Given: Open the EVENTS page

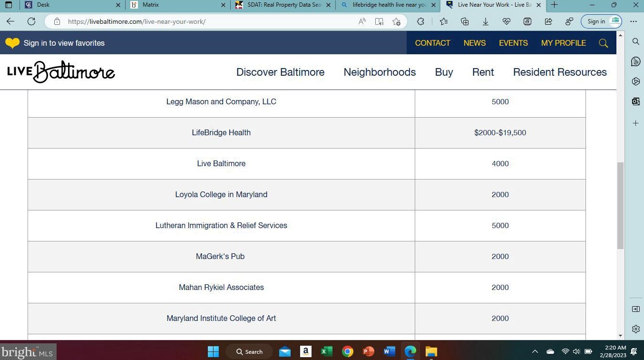Looking at the screenshot, I should (513, 43).
